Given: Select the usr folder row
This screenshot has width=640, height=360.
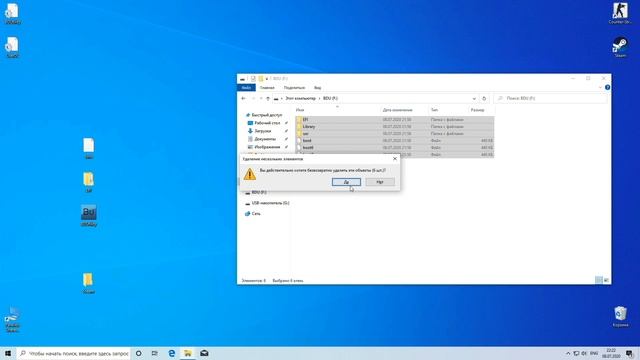Looking at the screenshot, I should [394, 133].
